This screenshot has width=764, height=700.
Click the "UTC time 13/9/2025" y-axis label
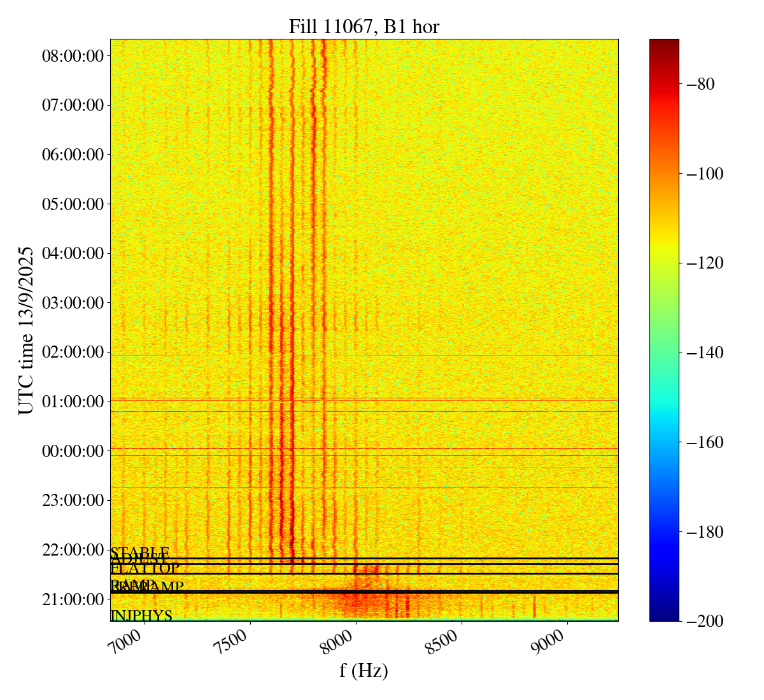pos(26,330)
